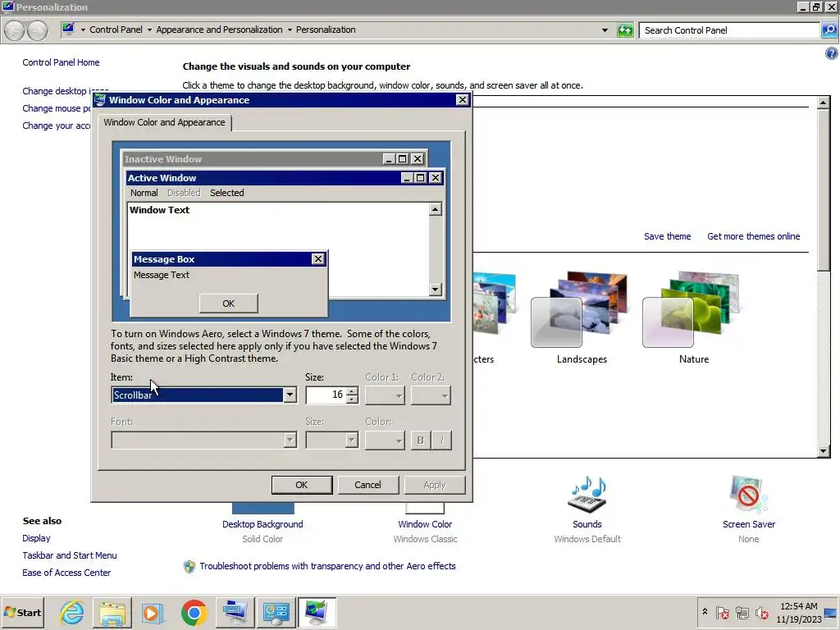Open the font Color dropdown

[x=385, y=441]
